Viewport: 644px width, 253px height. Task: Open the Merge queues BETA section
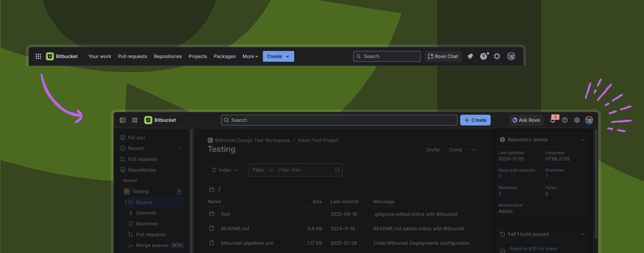[152, 245]
